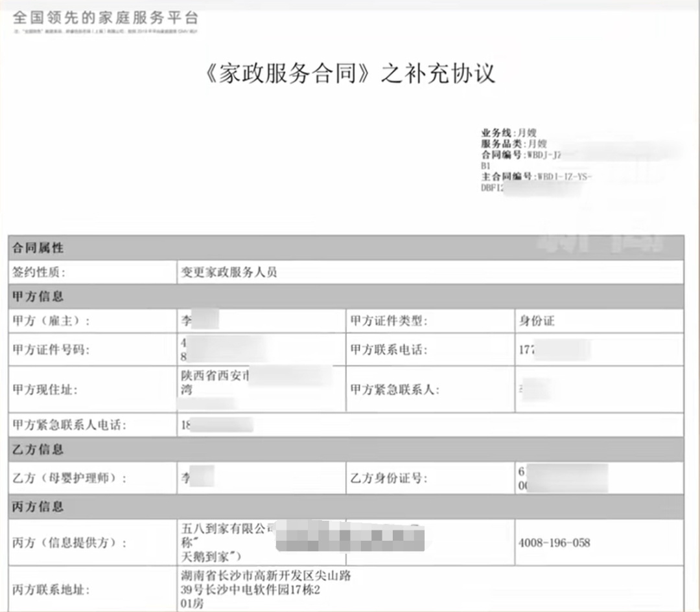Click the header text 全国领先的家庭服务平台

pos(106,18)
